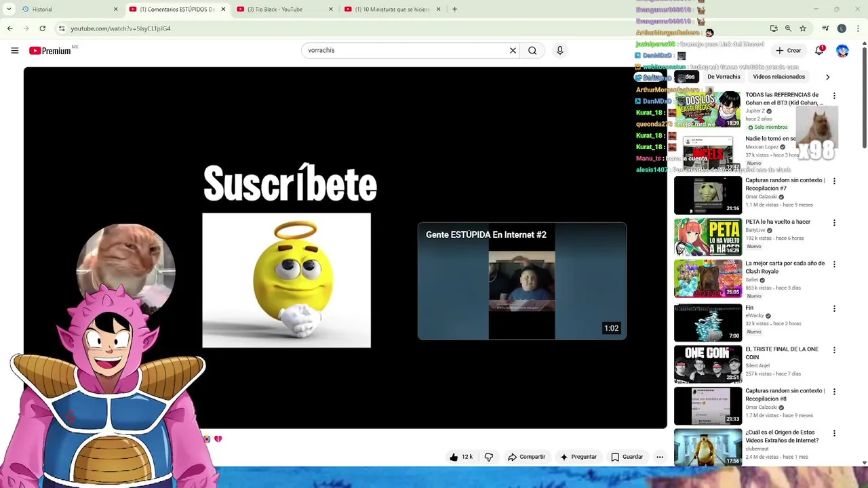
Task: Select the 'De Vorrachis' filter chip
Action: (724, 77)
